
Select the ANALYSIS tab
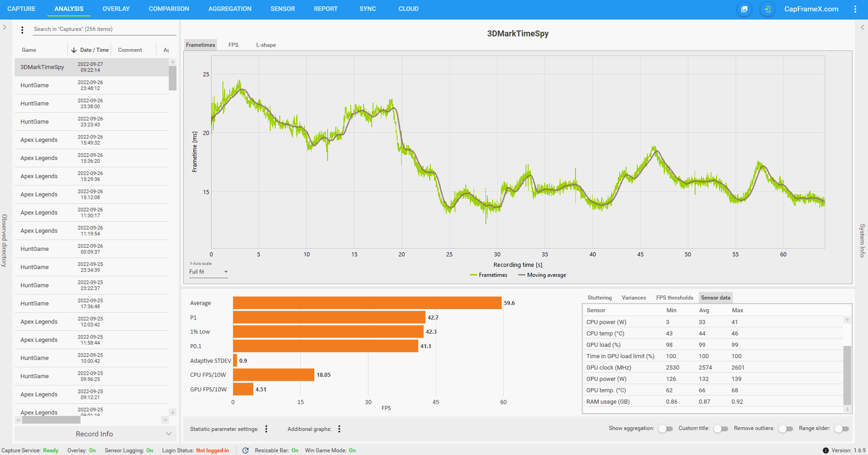(x=69, y=9)
